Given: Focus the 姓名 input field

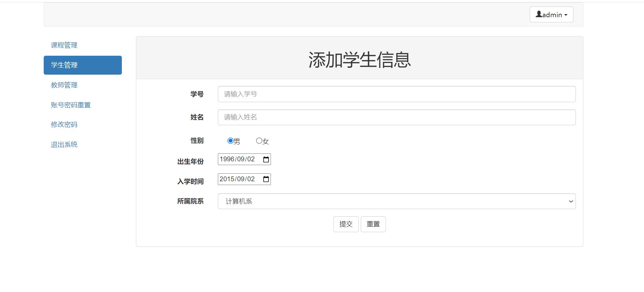Looking at the screenshot, I should (397, 117).
